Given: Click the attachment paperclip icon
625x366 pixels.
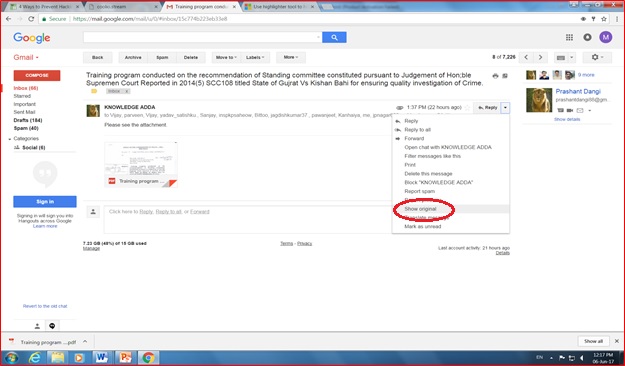Looking at the screenshot, I should [399, 108].
